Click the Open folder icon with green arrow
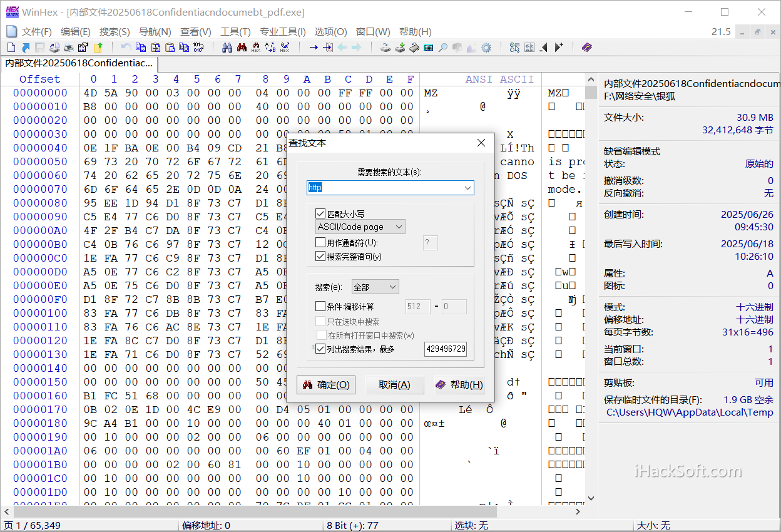This screenshot has width=781, height=532. coord(98,48)
